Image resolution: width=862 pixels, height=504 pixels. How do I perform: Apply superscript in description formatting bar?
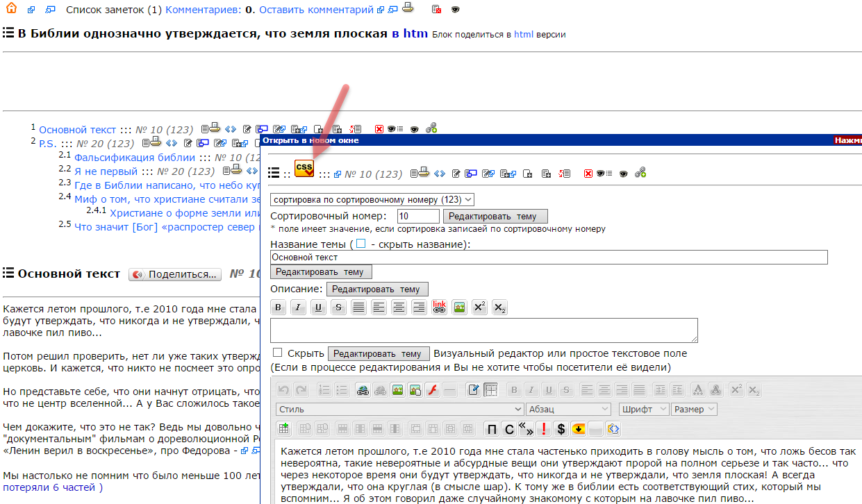[x=479, y=308]
